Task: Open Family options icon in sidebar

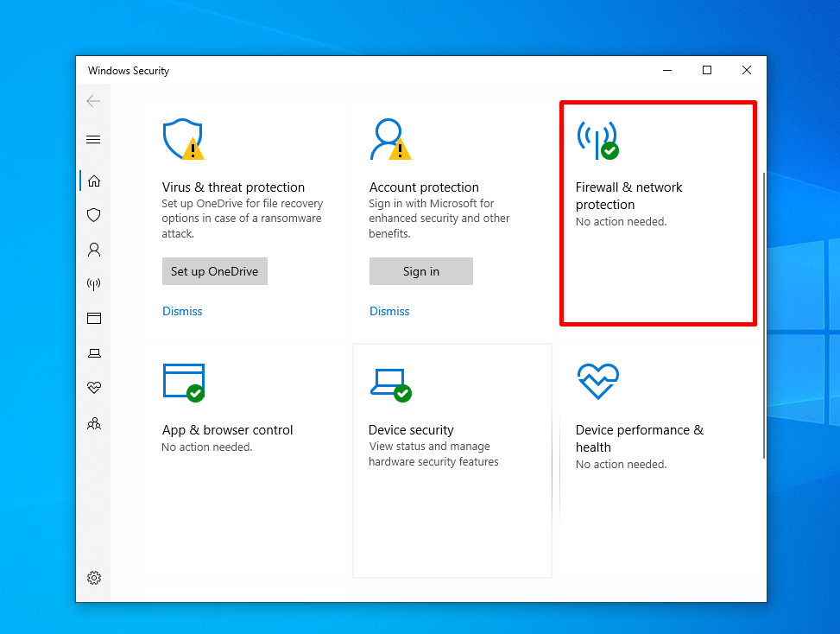Action: click(94, 423)
